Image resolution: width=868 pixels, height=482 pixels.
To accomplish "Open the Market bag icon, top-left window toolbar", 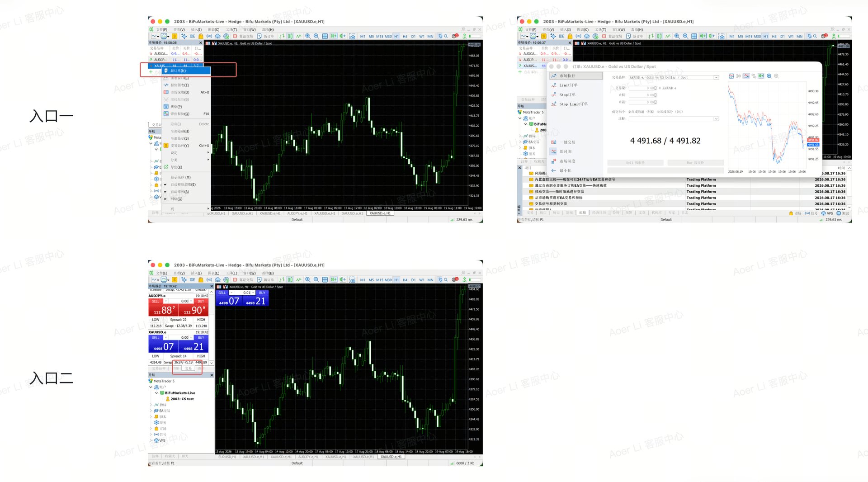I will (201, 36).
